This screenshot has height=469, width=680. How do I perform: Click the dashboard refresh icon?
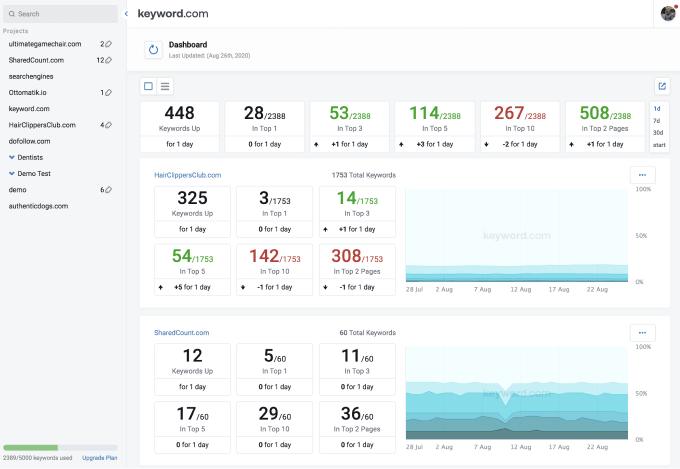[x=153, y=49]
